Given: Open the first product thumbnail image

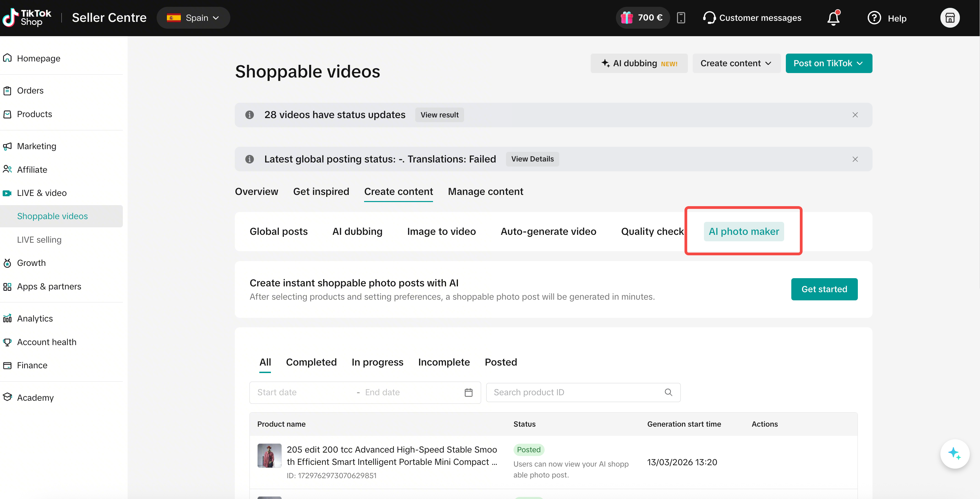Looking at the screenshot, I should tap(269, 456).
